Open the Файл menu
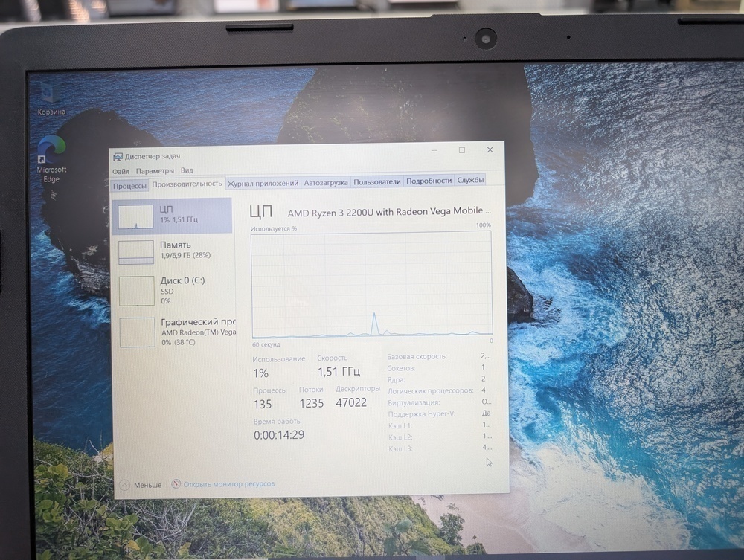This screenshot has width=744, height=560. pyautogui.click(x=121, y=171)
